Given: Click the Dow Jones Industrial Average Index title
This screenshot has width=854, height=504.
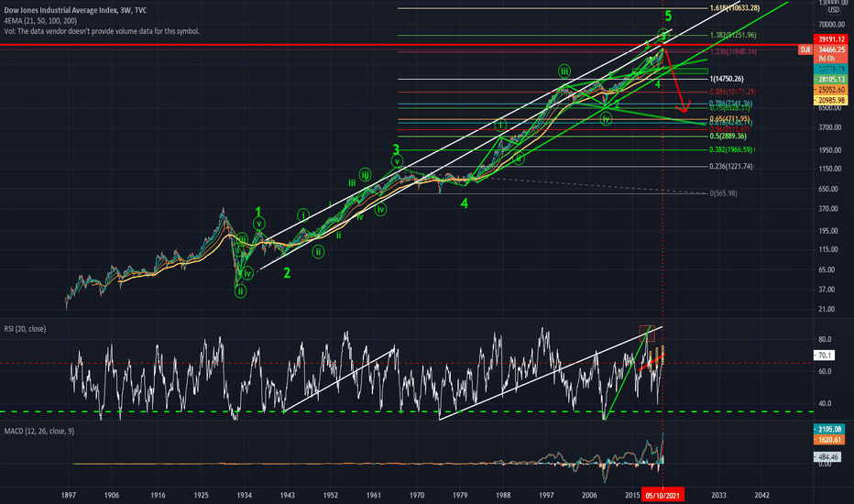Looking at the screenshot, I should [x=75, y=10].
